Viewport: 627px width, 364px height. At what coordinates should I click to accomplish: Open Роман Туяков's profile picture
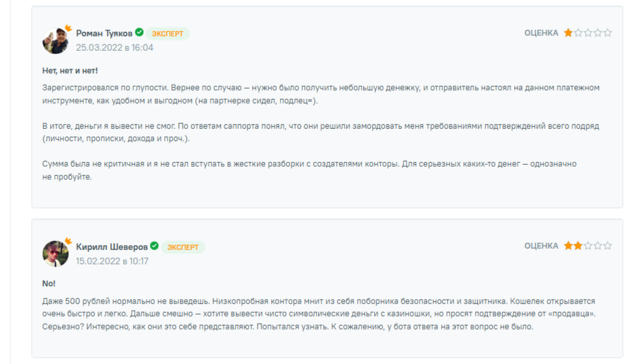tap(55, 41)
